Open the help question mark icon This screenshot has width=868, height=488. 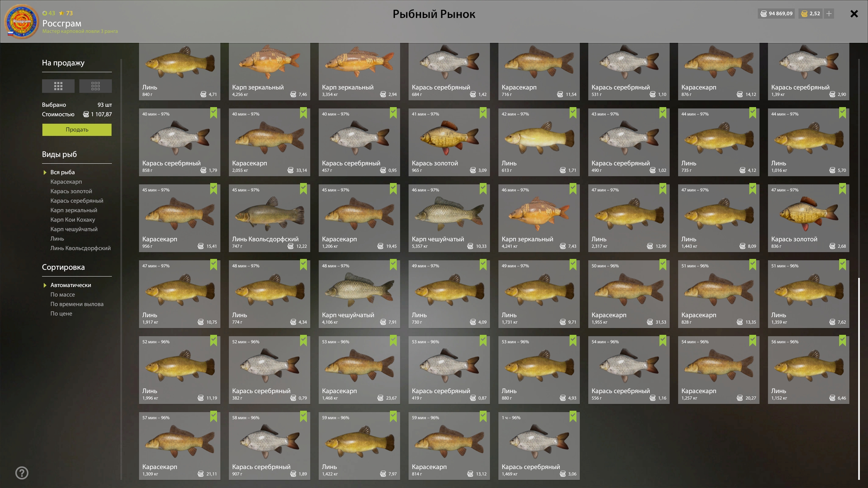22,473
